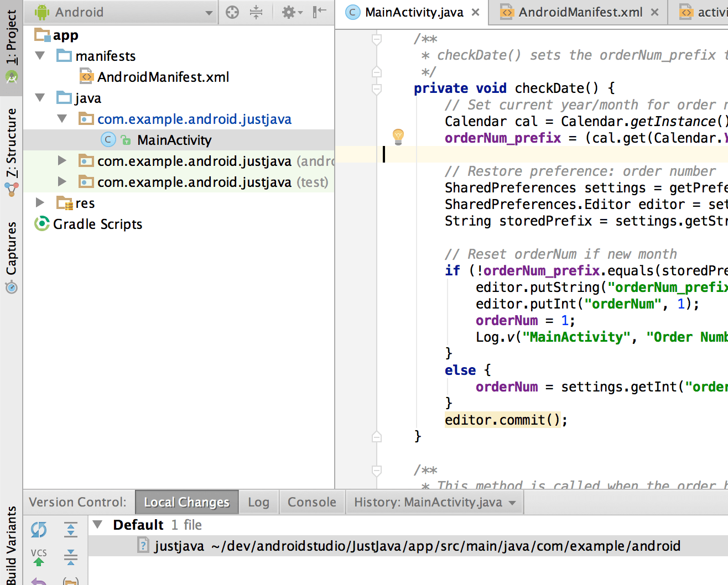Click the lightbulb intention icon in editor
The image size is (728, 585).
[398, 137]
